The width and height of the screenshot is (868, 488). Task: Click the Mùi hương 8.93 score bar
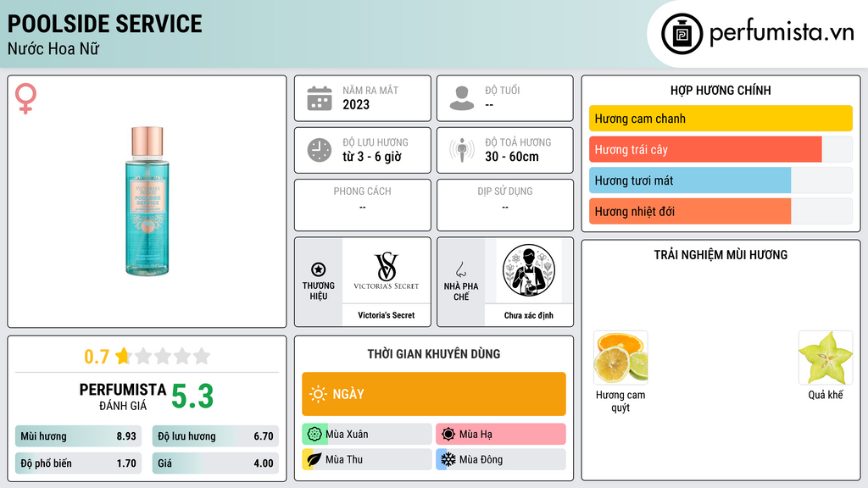[x=79, y=436]
